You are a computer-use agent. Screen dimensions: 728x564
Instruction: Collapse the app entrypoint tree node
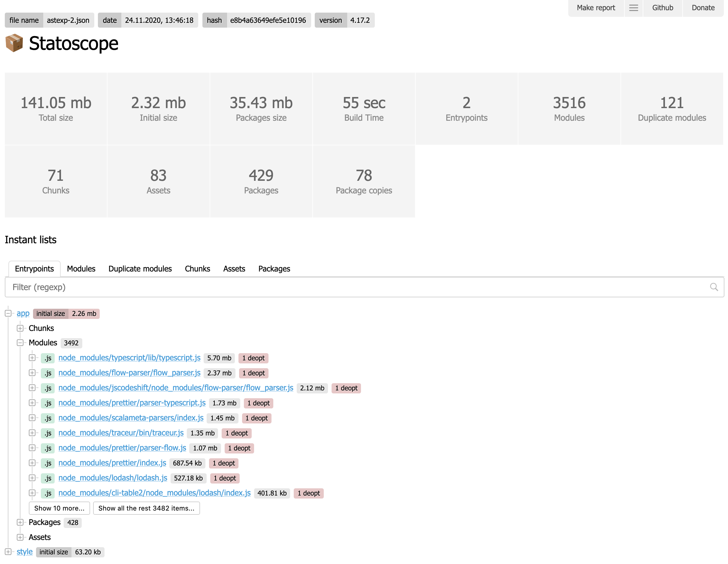click(x=8, y=313)
